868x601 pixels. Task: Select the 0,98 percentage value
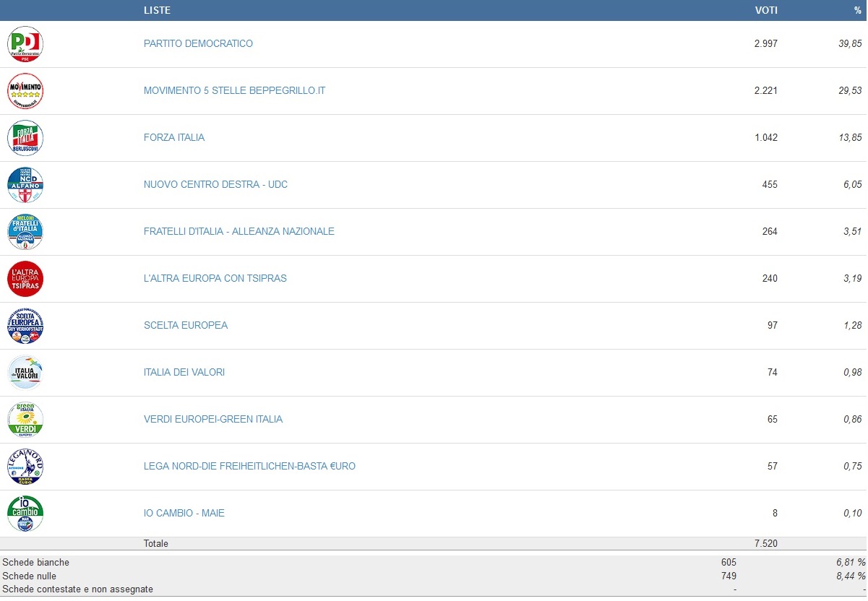[853, 372]
